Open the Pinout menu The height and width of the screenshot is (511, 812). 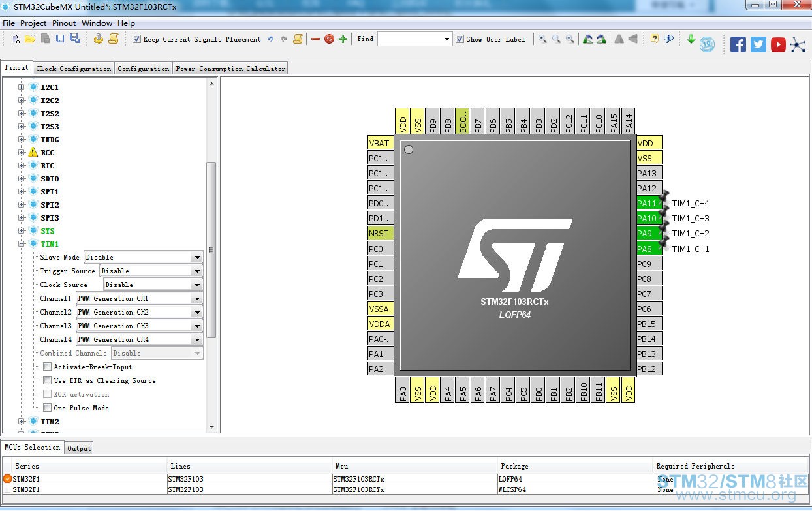pyautogui.click(x=64, y=23)
